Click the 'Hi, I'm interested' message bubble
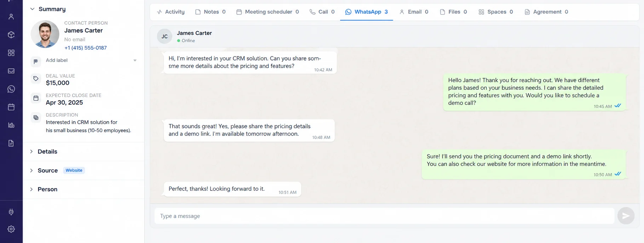644x243 pixels. (x=250, y=63)
